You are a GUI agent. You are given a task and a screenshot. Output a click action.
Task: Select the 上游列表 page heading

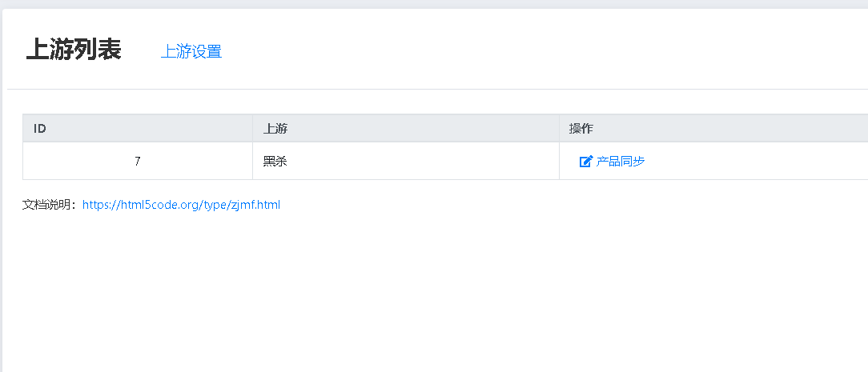click(x=74, y=50)
